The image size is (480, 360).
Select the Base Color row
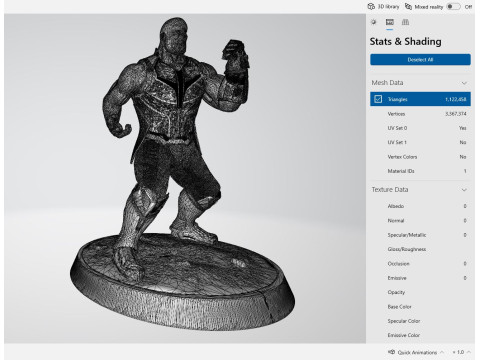tap(420, 306)
